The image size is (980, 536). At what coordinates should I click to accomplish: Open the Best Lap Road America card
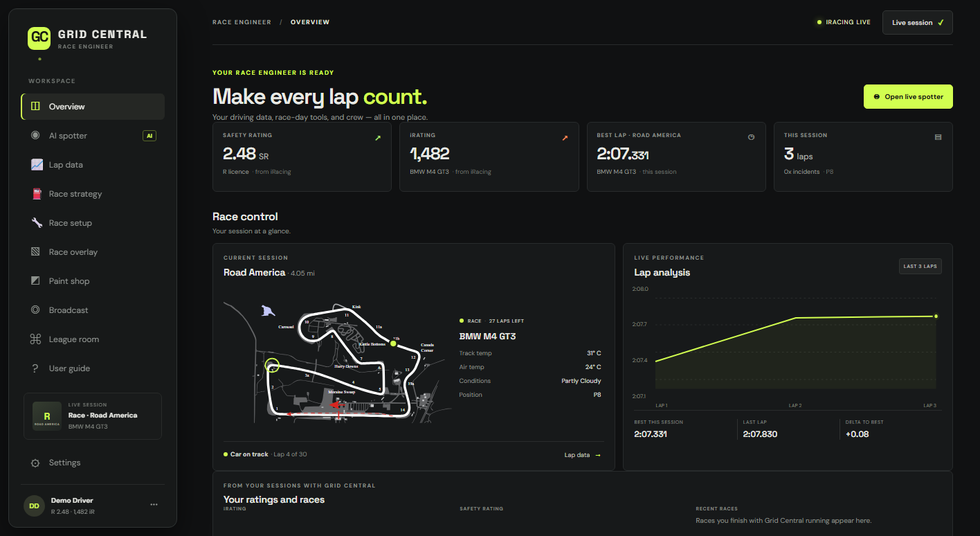point(676,157)
